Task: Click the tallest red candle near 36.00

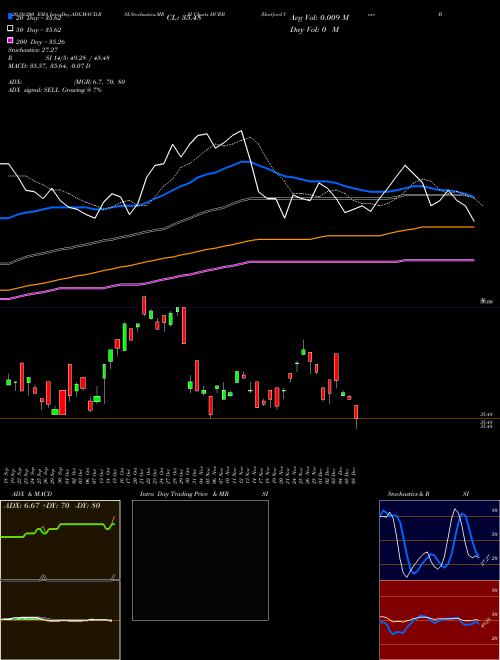Action: (x=184, y=325)
